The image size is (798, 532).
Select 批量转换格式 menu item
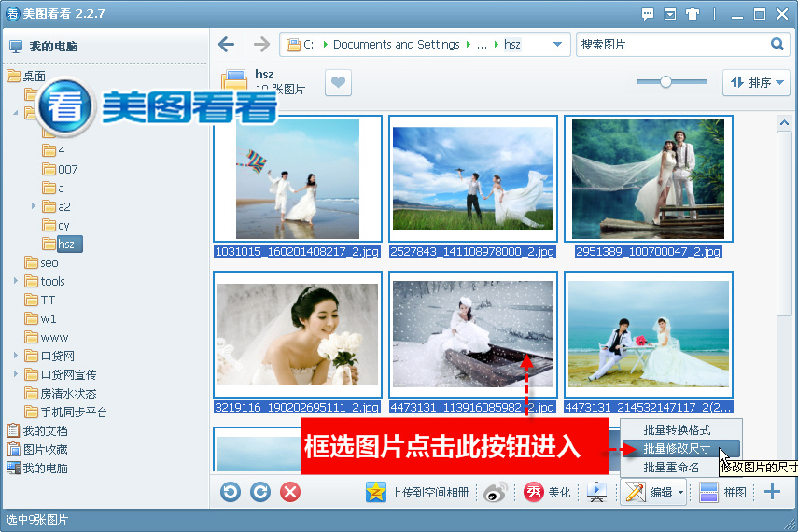677,430
